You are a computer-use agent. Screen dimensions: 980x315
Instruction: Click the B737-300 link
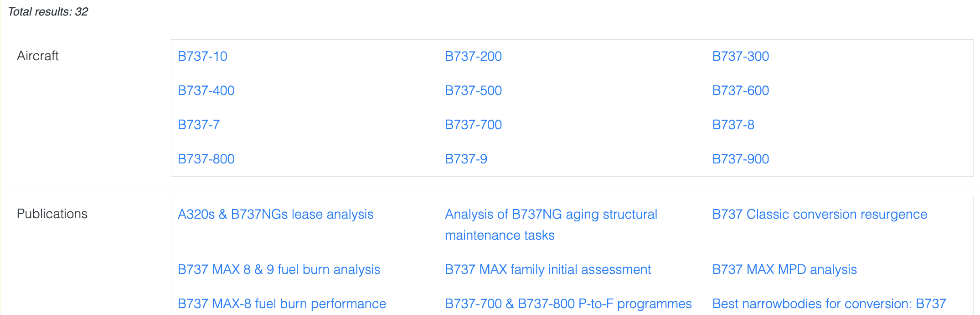pyautogui.click(x=740, y=56)
